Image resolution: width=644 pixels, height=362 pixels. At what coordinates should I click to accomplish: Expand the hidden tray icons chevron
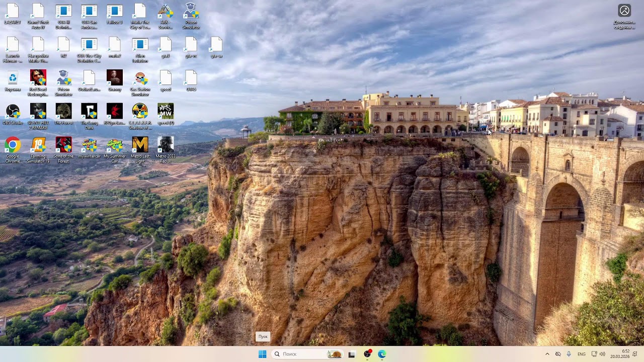click(547, 354)
